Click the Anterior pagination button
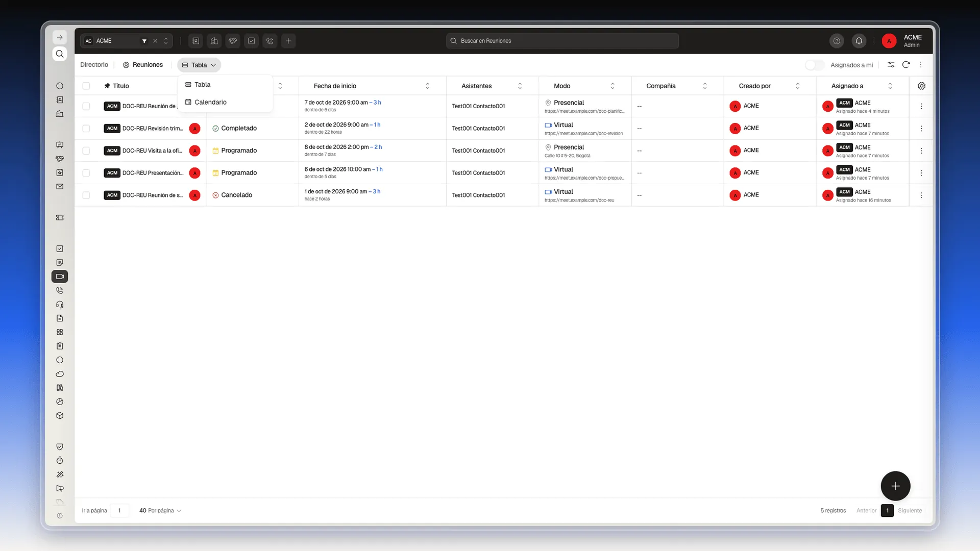This screenshot has height=551, width=980. (866, 511)
